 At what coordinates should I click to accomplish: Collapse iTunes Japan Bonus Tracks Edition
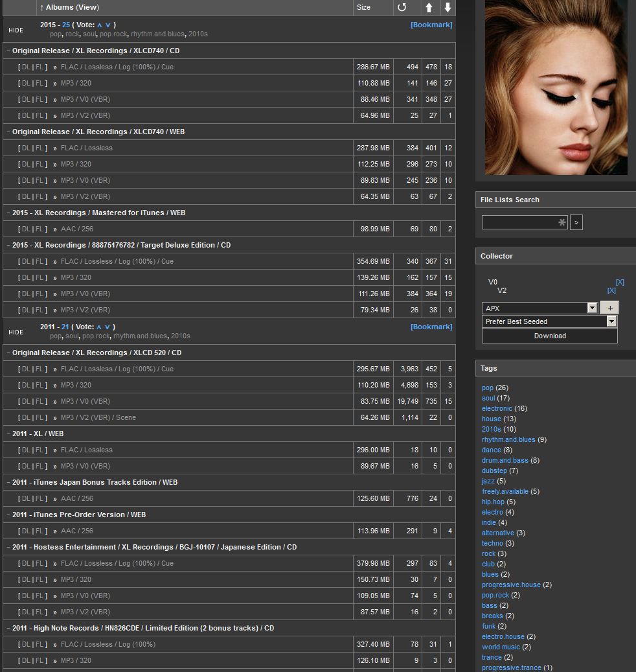point(8,482)
